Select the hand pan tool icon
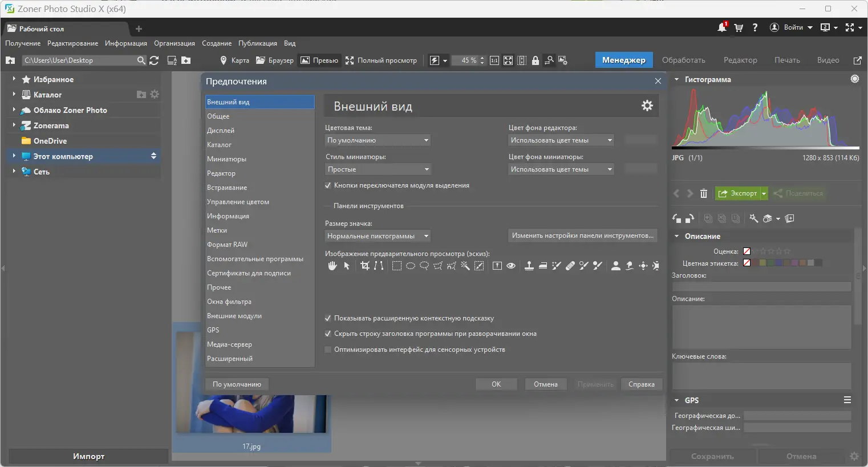The image size is (868, 467). (x=332, y=266)
